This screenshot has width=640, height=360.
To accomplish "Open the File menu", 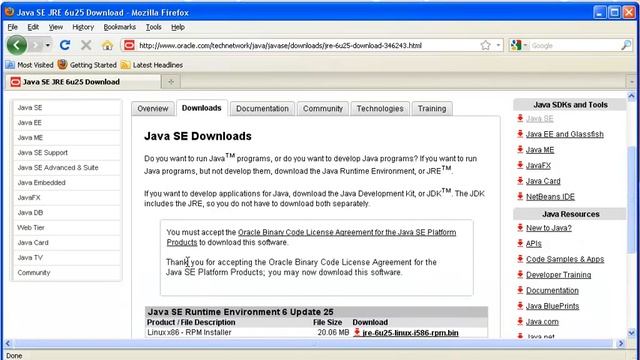I will [13, 27].
